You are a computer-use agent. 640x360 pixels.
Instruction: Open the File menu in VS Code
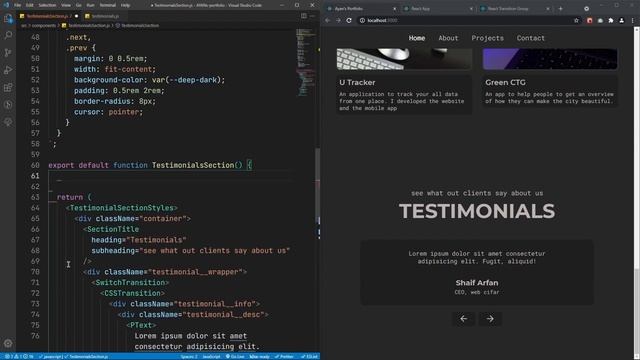click(x=17, y=5)
